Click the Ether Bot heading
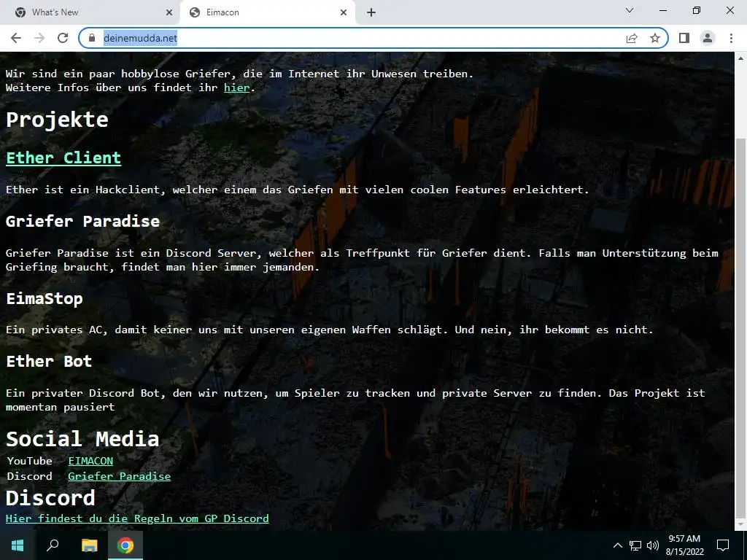The height and width of the screenshot is (560, 747). coord(49,362)
